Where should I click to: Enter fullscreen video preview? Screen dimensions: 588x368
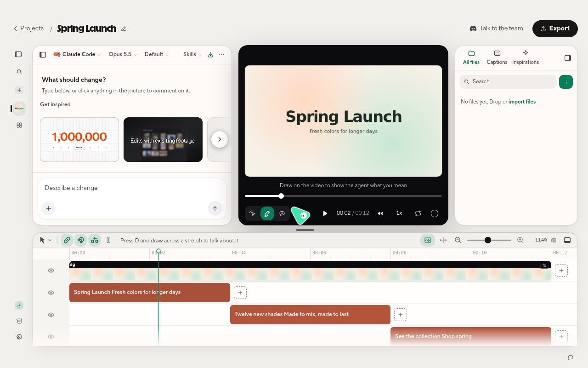click(x=435, y=213)
